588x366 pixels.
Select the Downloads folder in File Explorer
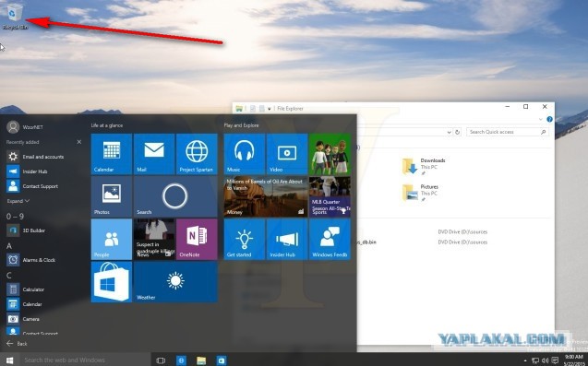[424, 166]
